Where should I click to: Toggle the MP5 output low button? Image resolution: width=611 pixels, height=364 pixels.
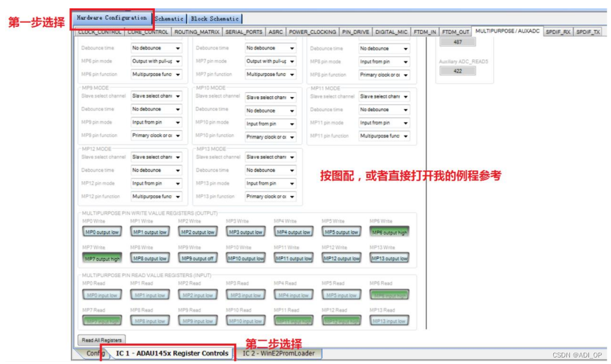coord(341,232)
